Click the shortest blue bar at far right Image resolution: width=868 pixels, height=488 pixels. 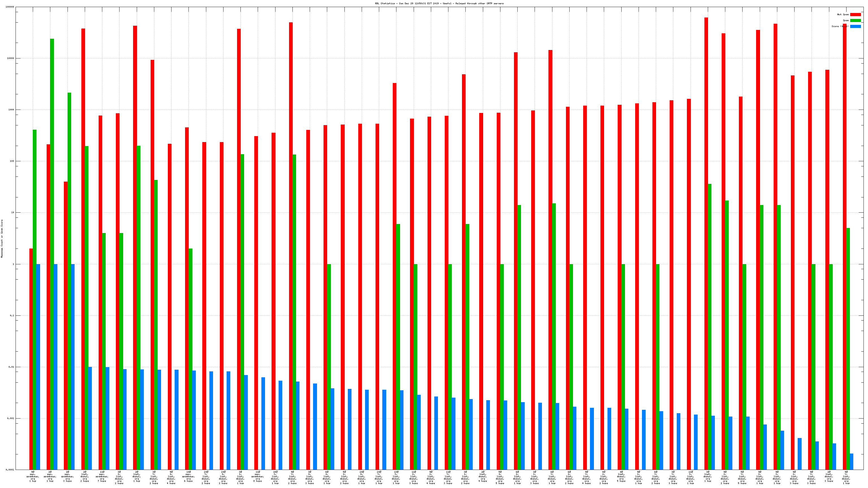coord(852,462)
